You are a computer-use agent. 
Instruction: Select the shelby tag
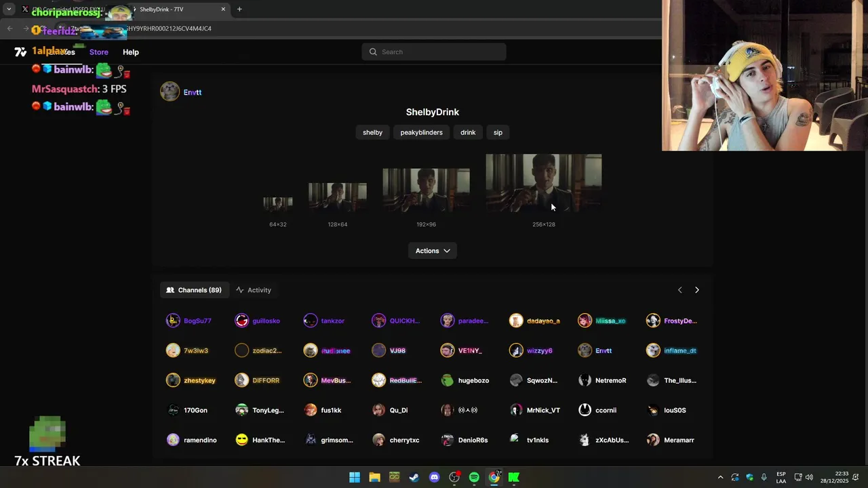(372, 132)
